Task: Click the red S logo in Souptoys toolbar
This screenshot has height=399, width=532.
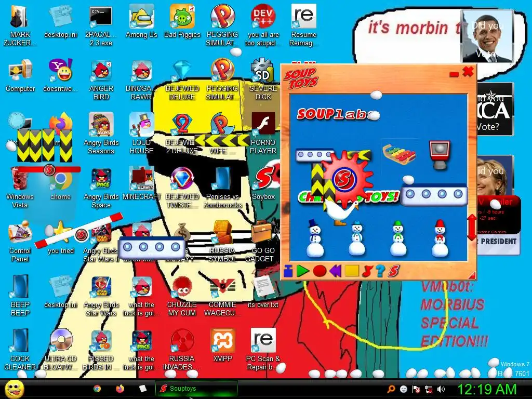Action: (394, 271)
